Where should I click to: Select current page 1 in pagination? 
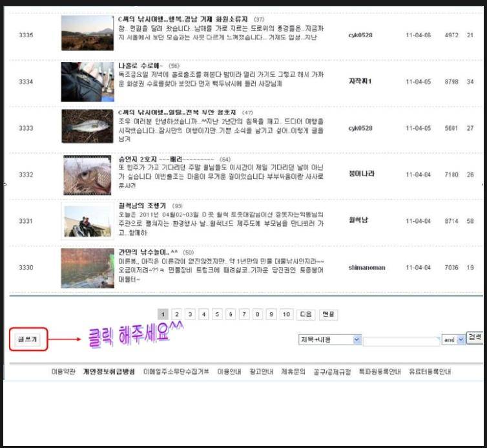[x=163, y=314]
